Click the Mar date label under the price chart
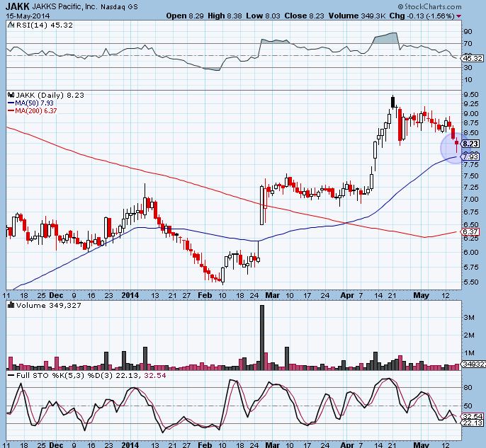The image size is (486, 448). [x=273, y=295]
